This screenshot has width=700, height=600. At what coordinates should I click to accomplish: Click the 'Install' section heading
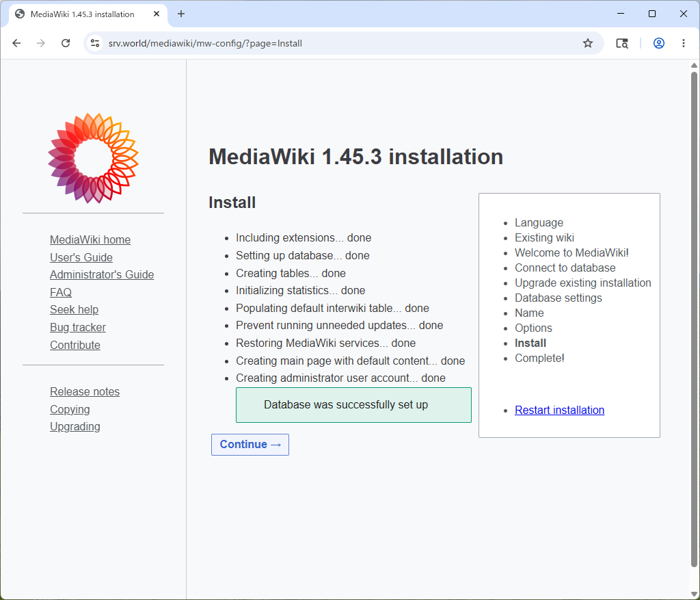pos(232,203)
